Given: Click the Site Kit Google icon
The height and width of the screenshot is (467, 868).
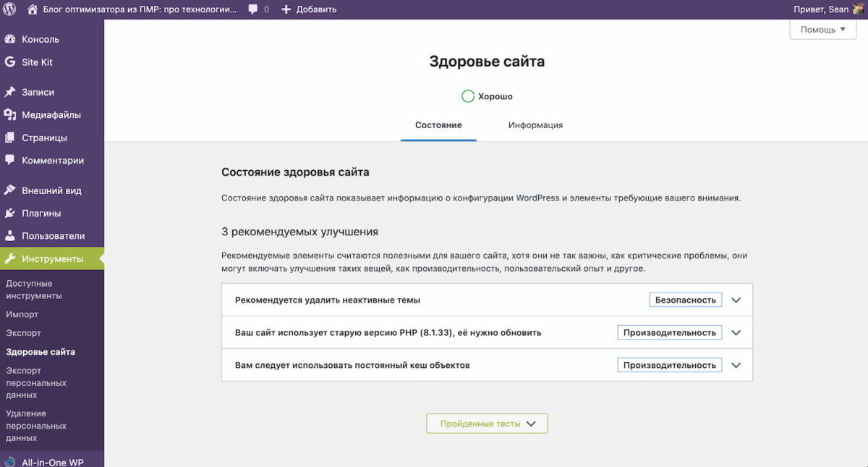Looking at the screenshot, I should [x=10, y=62].
